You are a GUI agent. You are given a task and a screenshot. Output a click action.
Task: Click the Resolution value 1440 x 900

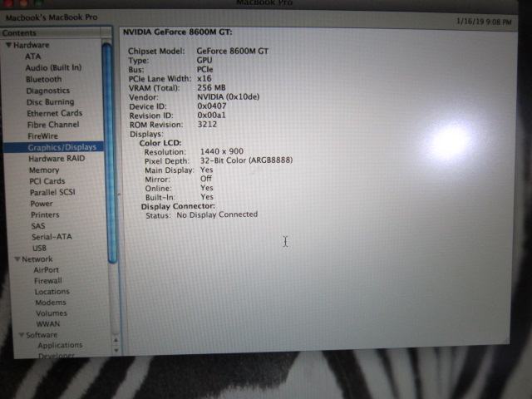click(x=222, y=151)
